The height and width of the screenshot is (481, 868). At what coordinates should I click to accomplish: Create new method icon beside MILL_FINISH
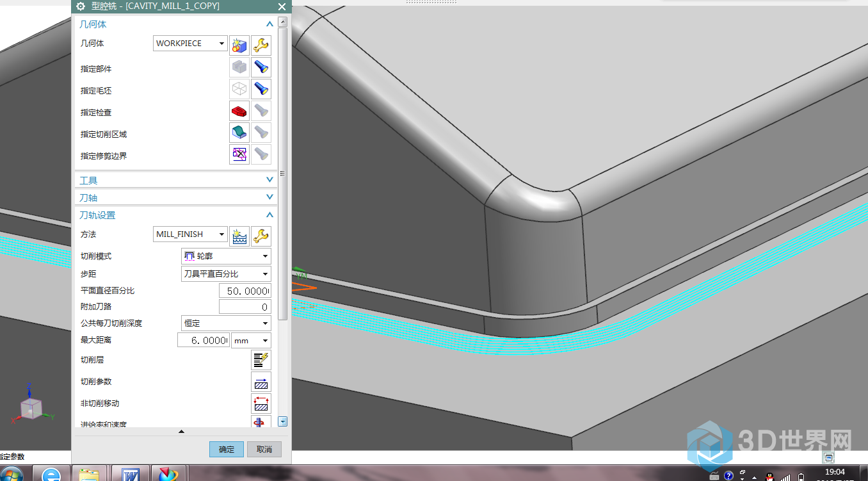(239, 236)
